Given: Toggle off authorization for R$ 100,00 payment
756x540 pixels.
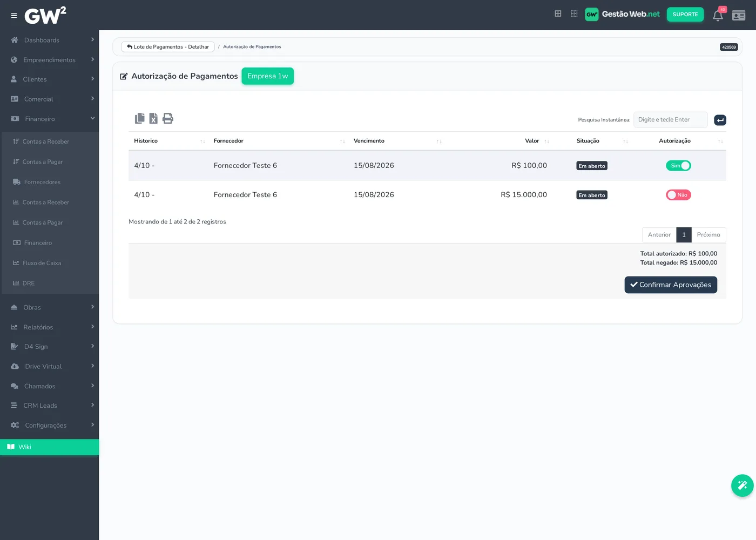Looking at the screenshot, I should tap(678, 166).
